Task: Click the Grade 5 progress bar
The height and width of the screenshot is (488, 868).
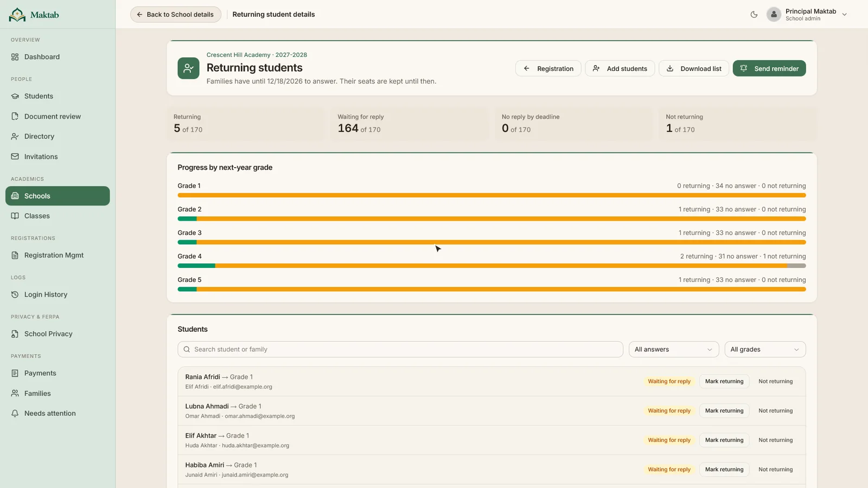Action: [x=492, y=289]
